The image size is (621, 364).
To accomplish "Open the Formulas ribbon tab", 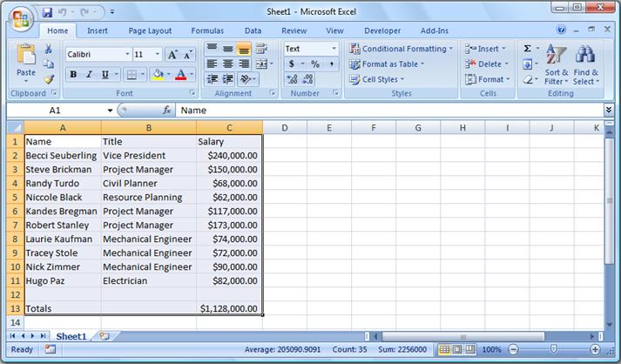I will point(207,30).
